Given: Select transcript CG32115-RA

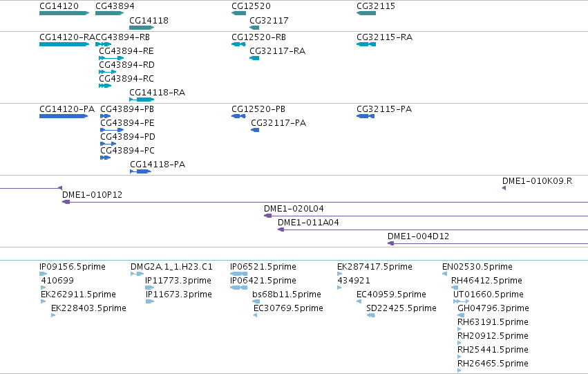Looking at the screenshot, I should coord(366,44).
